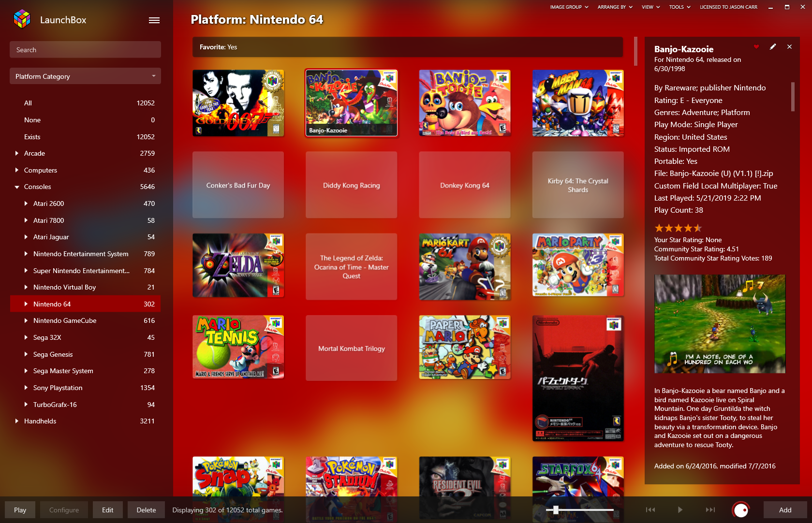Select the All filter with 12052 games
The width and height of the screenshot is (812, 523).
(85, 103)
